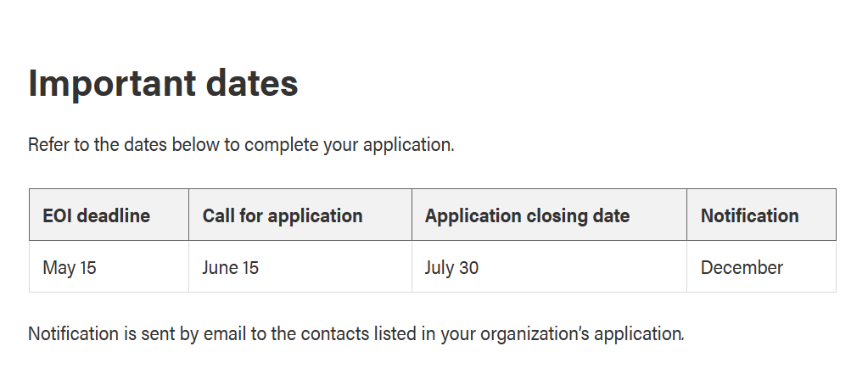The height and width of the screenshot is (391, 868).
Task: Click the word "complete" in the intro sentence
Action: (x=282, y=144)
